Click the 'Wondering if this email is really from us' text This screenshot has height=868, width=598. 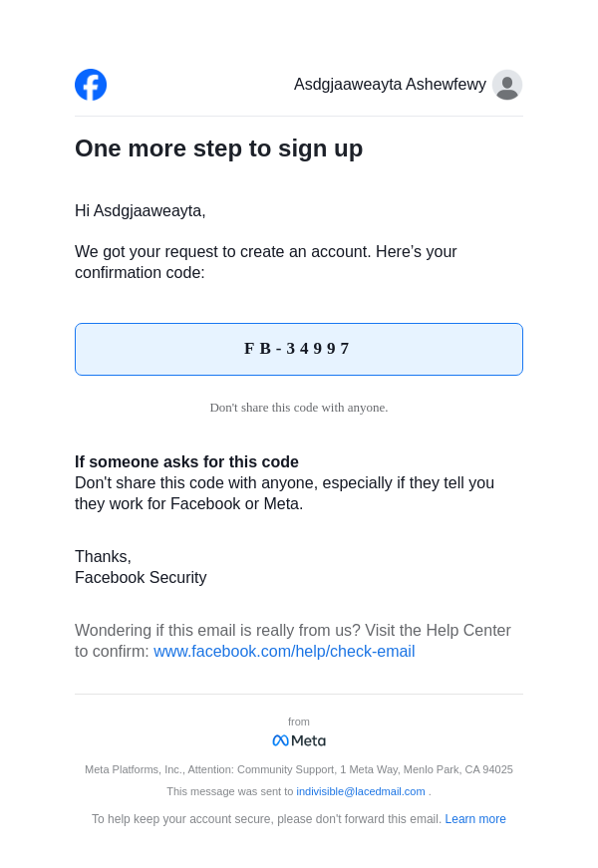click(x=292, y=631)
